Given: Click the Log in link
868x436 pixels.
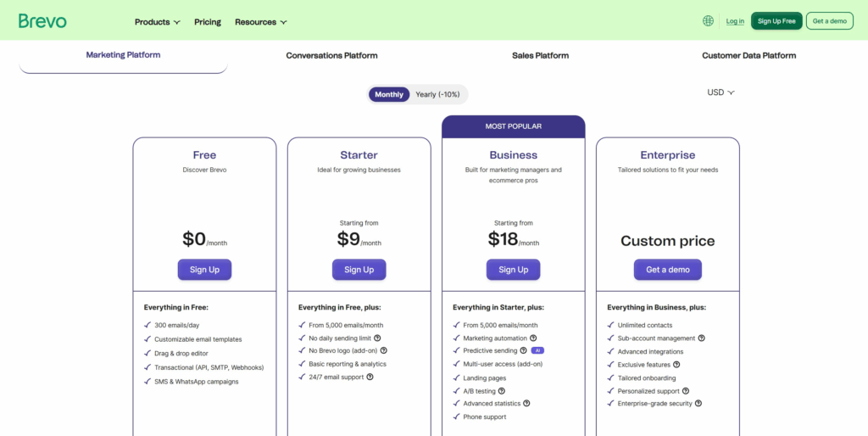Looking at the screenshot, I should pyautogui.click(x=735, y=21).
